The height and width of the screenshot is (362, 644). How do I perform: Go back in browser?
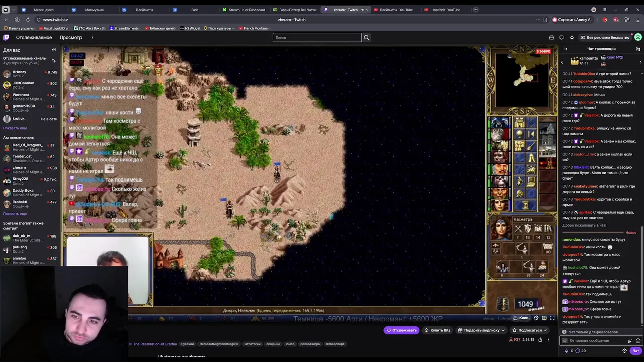(6, 20)
